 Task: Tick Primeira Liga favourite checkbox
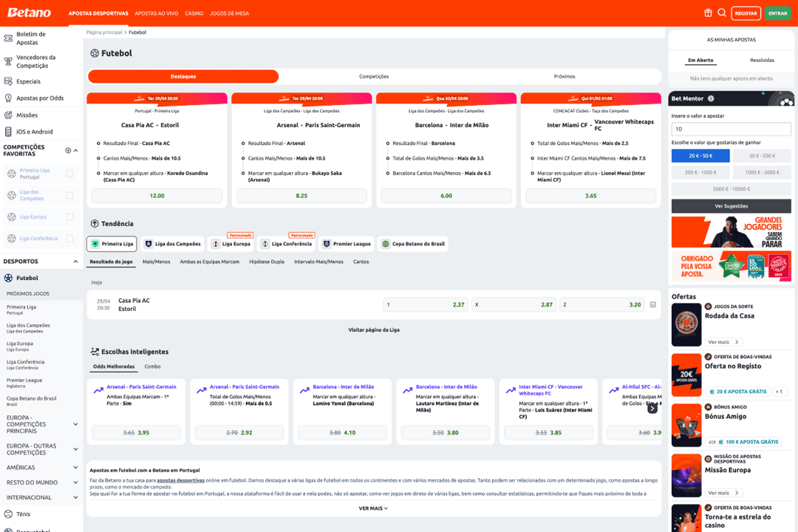tap(69, 174)
